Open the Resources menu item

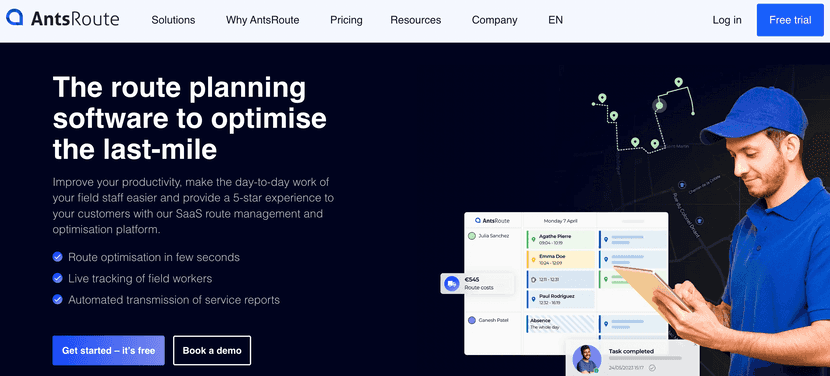pos(416,20)
